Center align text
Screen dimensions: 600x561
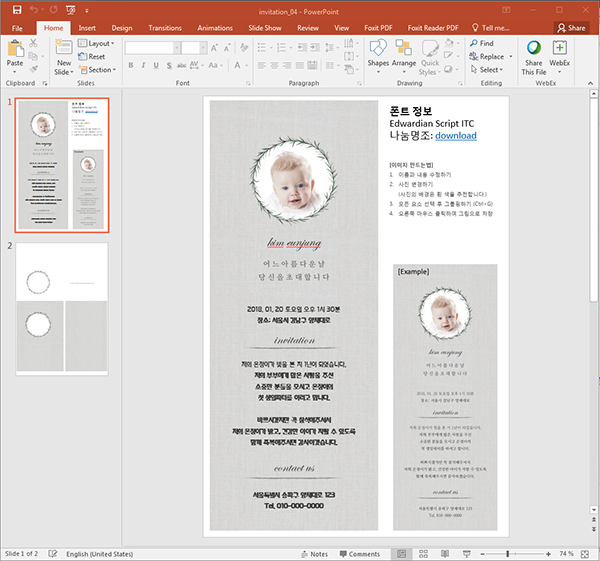coord(274,66)
